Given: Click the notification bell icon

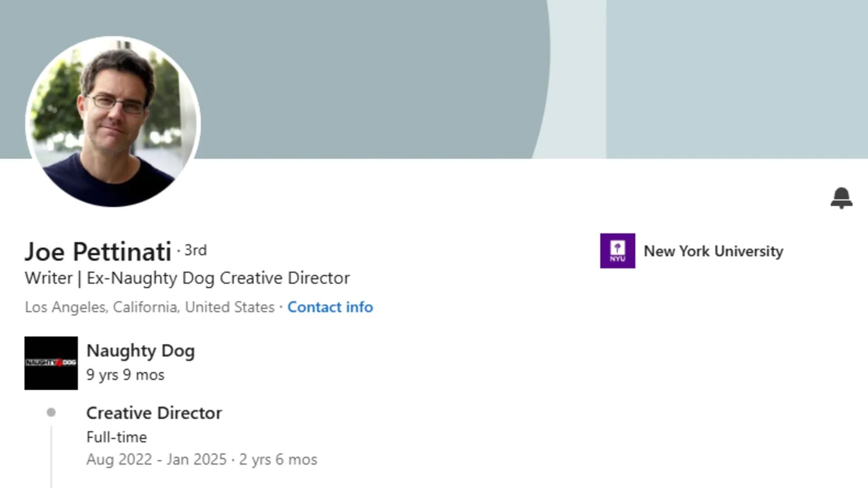Looking at the screenshot, I should 841,198.
